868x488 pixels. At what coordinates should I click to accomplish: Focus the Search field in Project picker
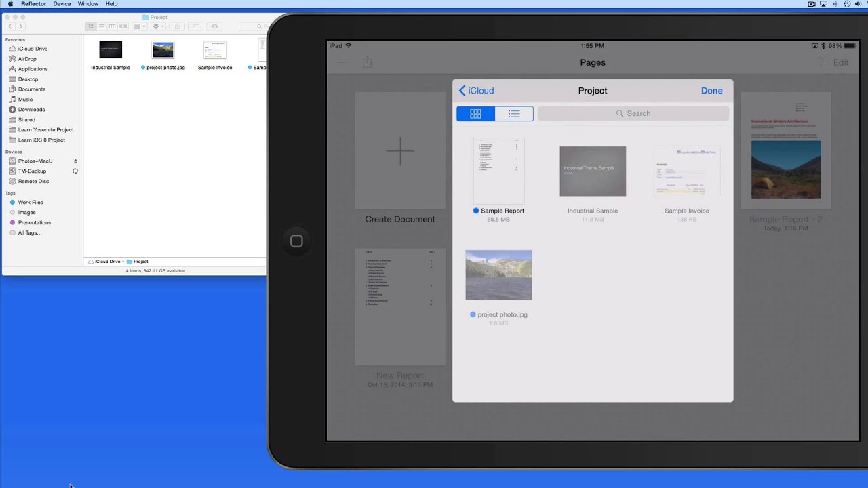(x=633, y=114)
